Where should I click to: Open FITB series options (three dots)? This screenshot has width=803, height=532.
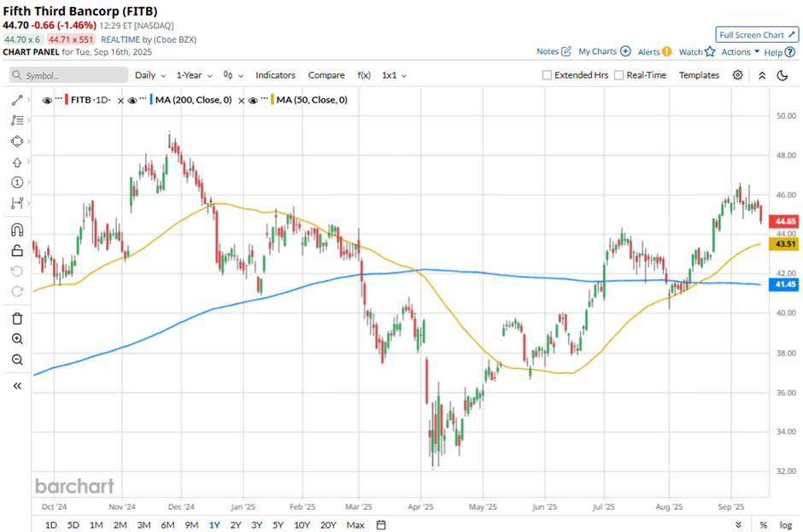(58, 98)
